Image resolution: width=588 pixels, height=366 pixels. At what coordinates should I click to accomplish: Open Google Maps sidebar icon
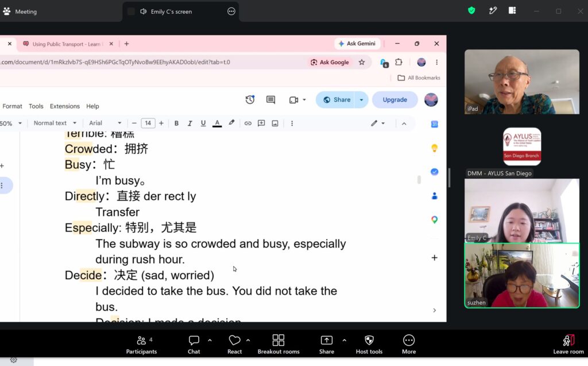(434, 219)
